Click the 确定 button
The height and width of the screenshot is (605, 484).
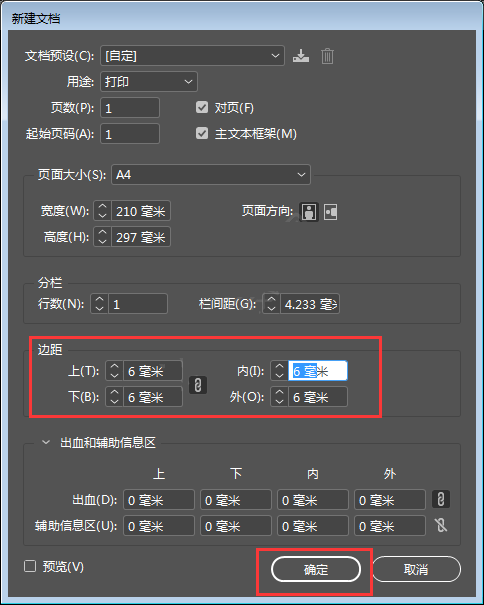316,569
